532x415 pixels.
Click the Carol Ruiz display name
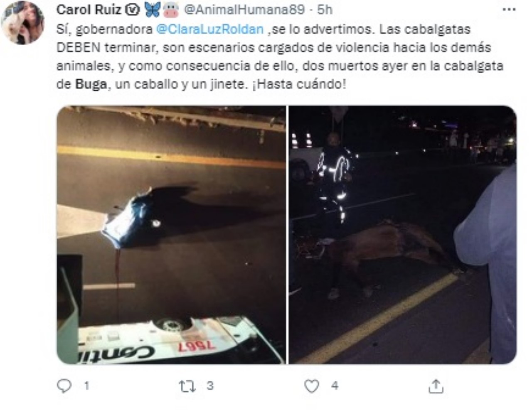click(89, 9)
